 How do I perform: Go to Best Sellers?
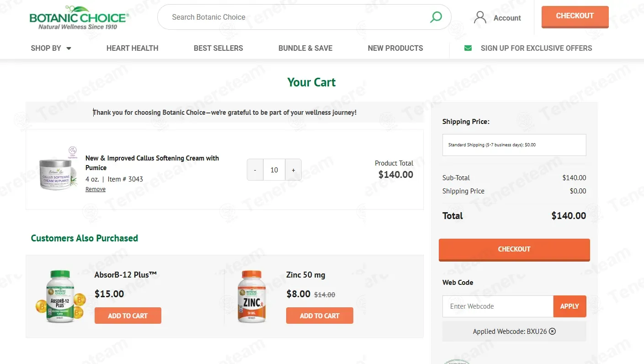[x=218, y=48]
